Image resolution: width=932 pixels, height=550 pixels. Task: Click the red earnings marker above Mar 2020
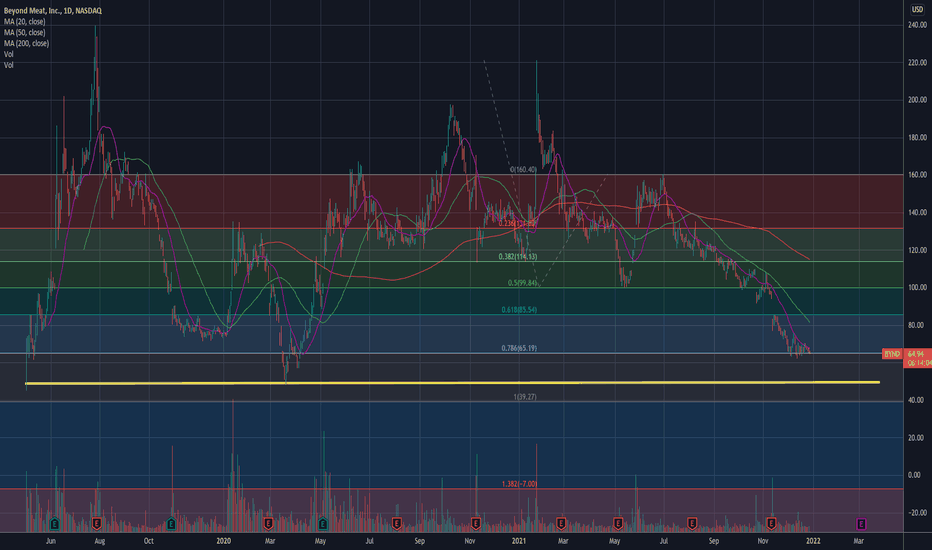(x=268, y=524)
